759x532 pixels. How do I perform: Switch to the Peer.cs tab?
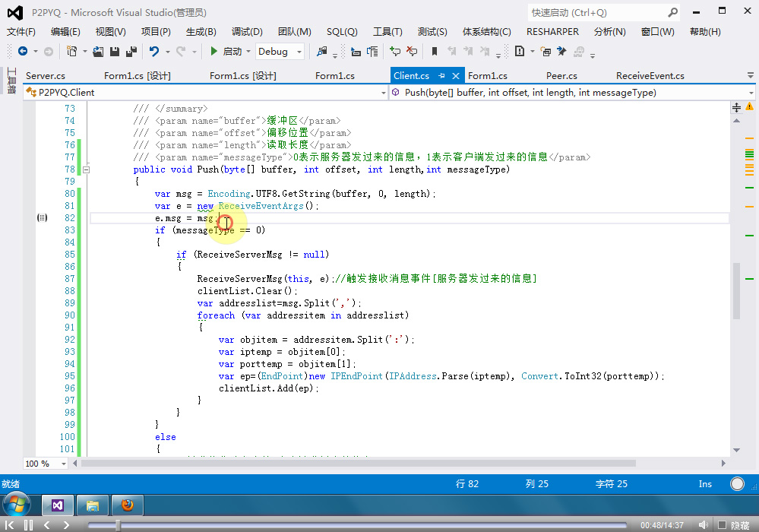point(561,76)
